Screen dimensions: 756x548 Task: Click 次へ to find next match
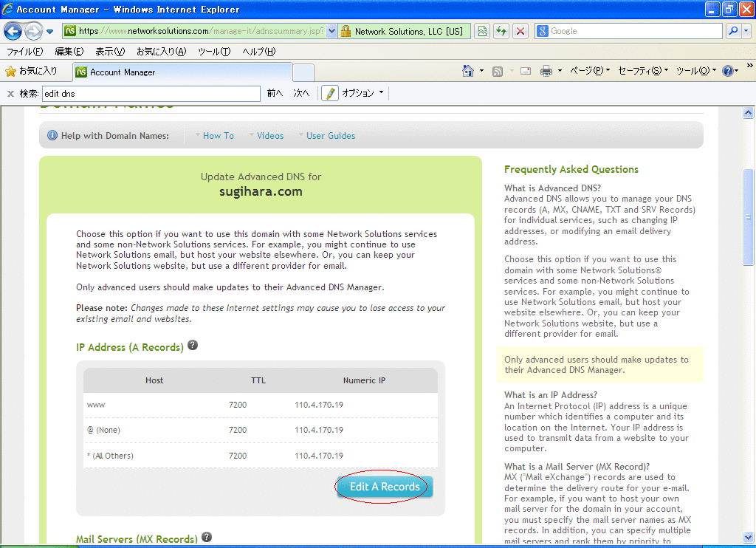(x=301, y=93)
